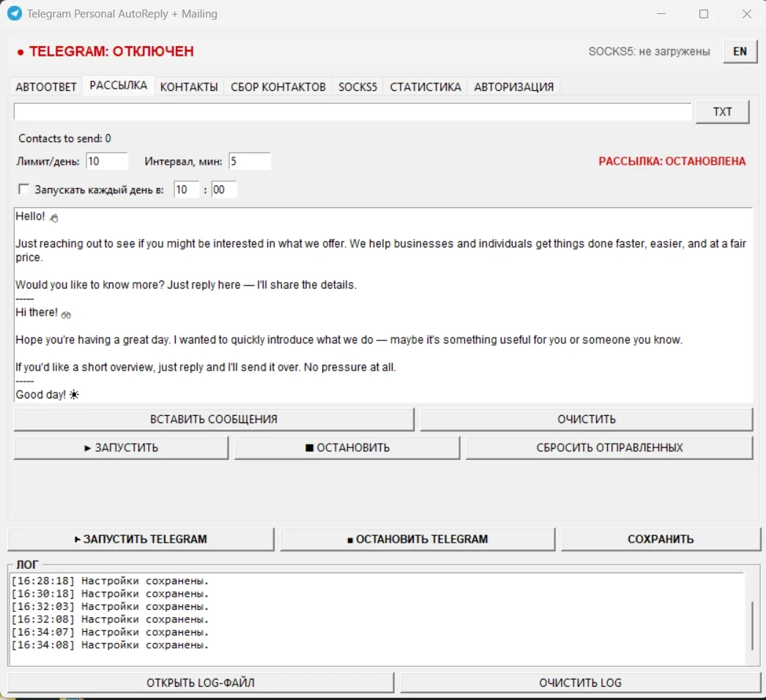The image size is (766, 700).
Task: Save settings with СОХРАНИТЬ button
Action: [661, 539]
